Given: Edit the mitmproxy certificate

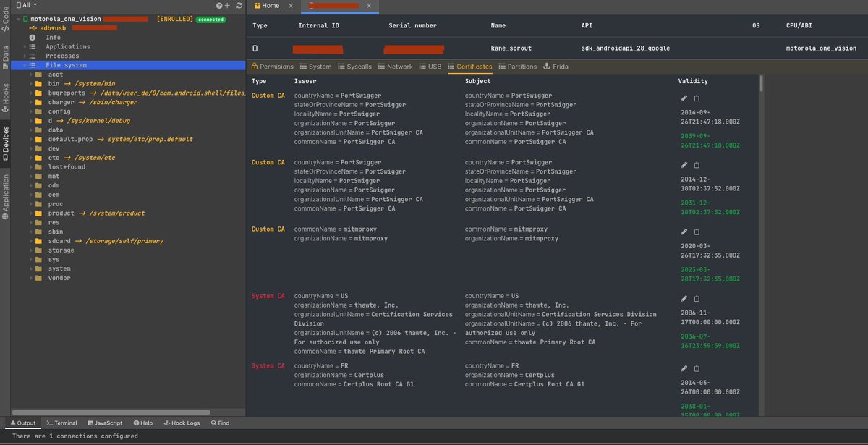Looking at the screenshot, I should click(x=684, y=232).
